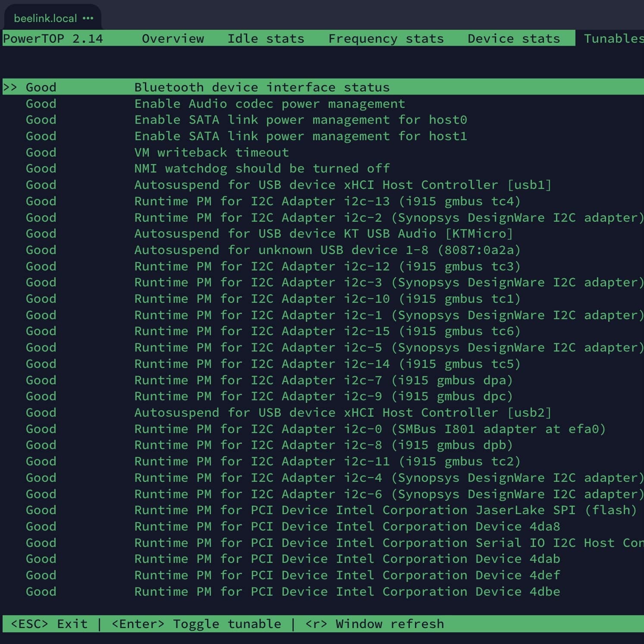Open the Frequency stats tab
The height and width of the screenshot is (644, 644).
386,38
